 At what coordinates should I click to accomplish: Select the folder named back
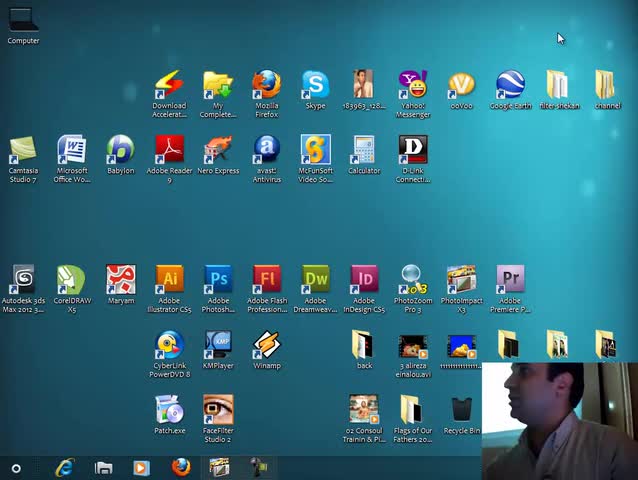364,350
